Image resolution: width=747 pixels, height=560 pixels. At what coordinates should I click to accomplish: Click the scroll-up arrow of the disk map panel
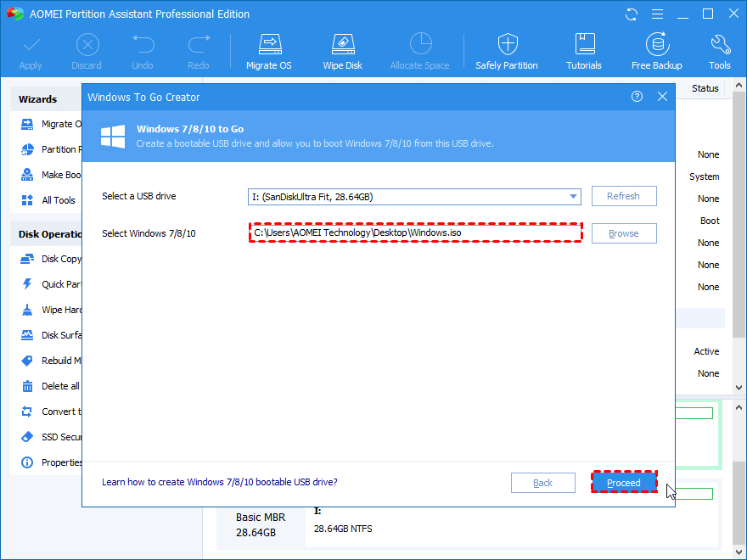point(739,407)
